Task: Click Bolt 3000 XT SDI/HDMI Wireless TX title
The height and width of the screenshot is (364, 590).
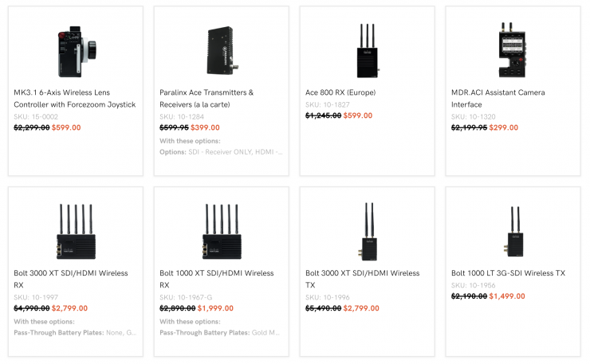Action: 363,279
